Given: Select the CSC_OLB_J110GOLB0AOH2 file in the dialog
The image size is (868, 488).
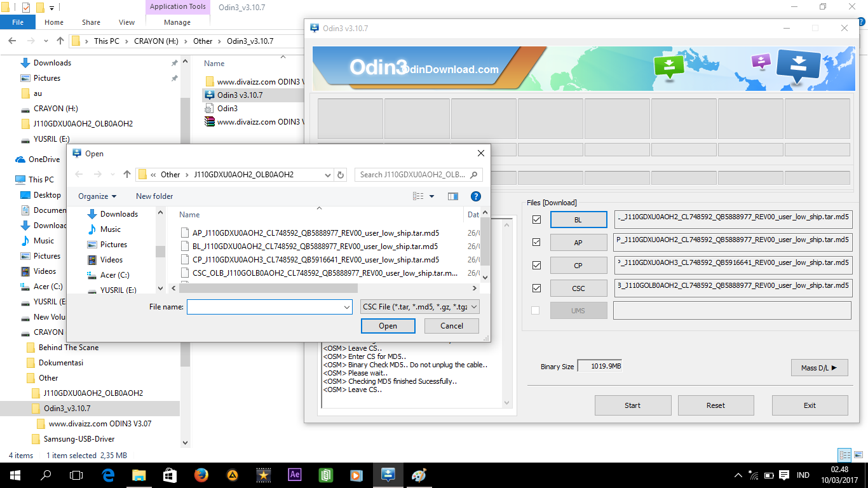Looking at the screenshot, I should point(320,273).
